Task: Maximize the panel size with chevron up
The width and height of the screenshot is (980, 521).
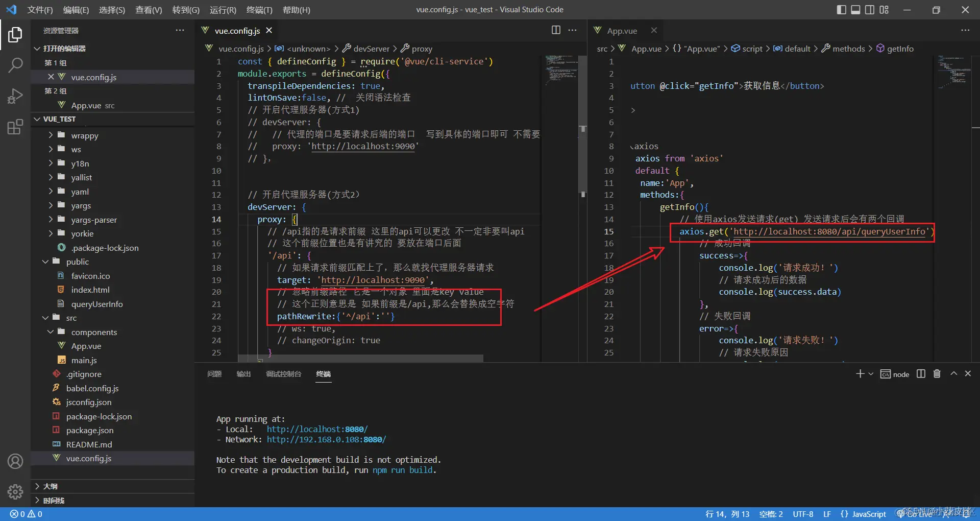Action: [953, 374]
